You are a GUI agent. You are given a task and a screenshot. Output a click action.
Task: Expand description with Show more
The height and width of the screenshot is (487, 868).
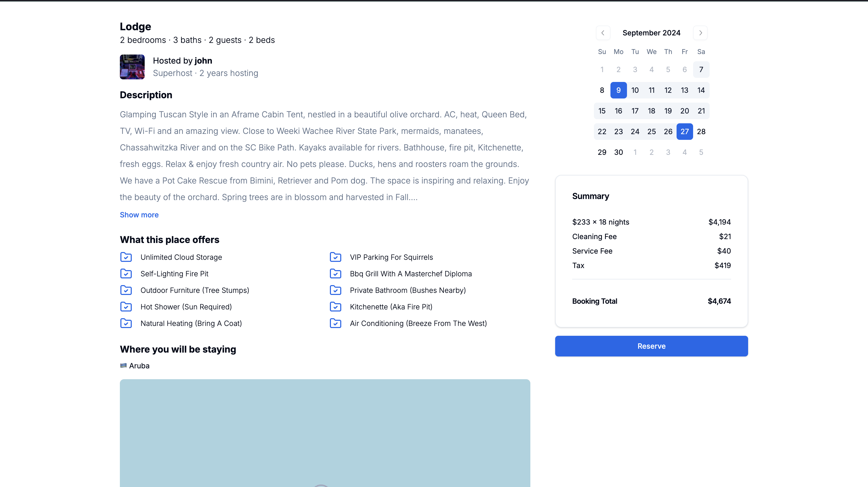139,215
